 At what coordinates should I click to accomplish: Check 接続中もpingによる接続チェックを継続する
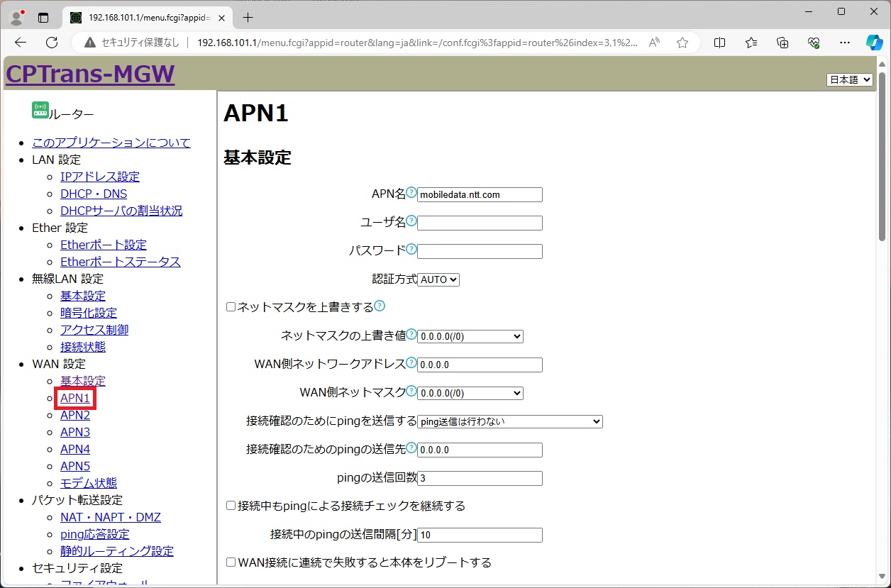coord(231,506)
